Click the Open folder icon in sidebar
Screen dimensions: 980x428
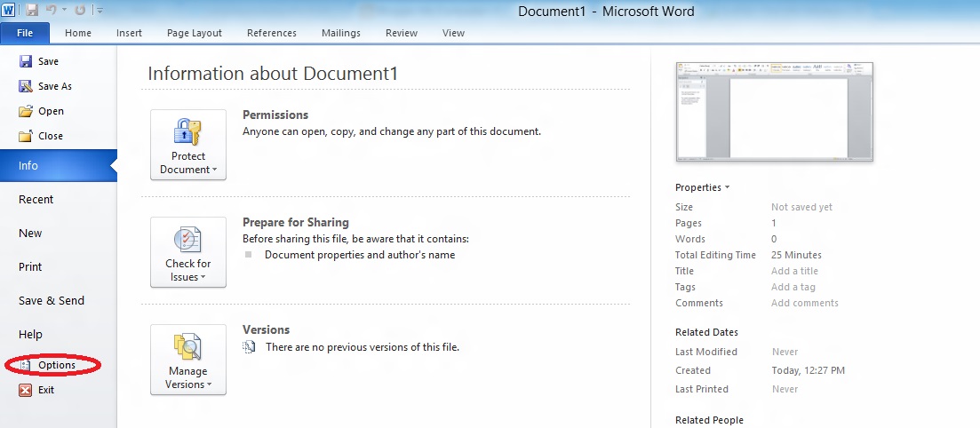coord(26,111)
